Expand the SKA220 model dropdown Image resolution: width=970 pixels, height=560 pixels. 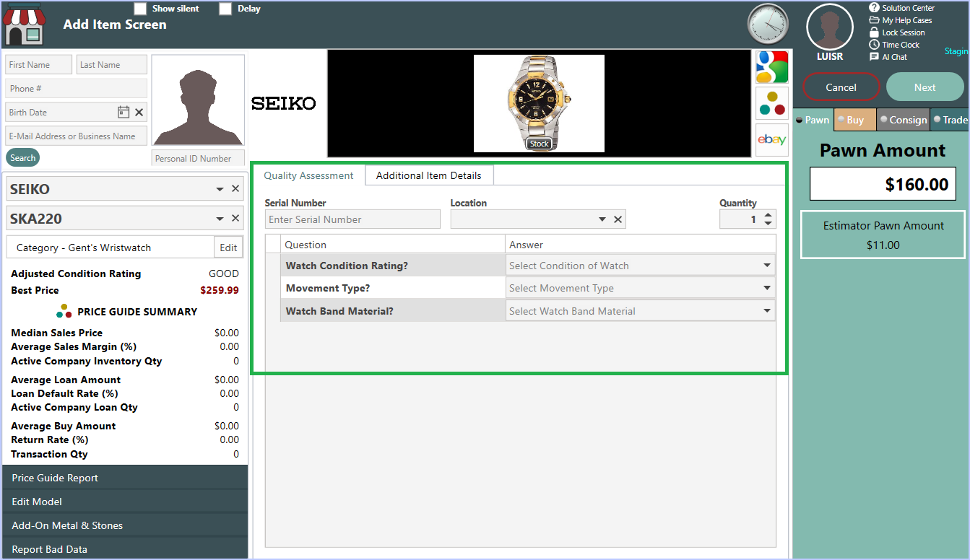click(x=220, y=219)
